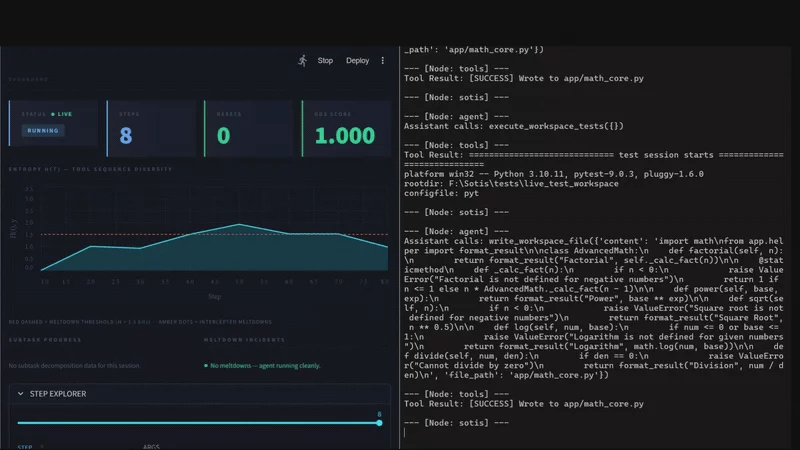Click the GDS Score card showing 1.000
The width and height of the screenshot is (800, 450).
(346, 129)
